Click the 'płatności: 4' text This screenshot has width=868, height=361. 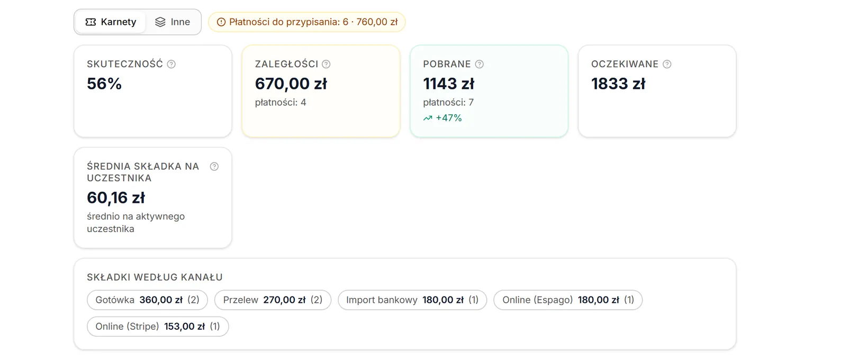[x=281, y=102]
